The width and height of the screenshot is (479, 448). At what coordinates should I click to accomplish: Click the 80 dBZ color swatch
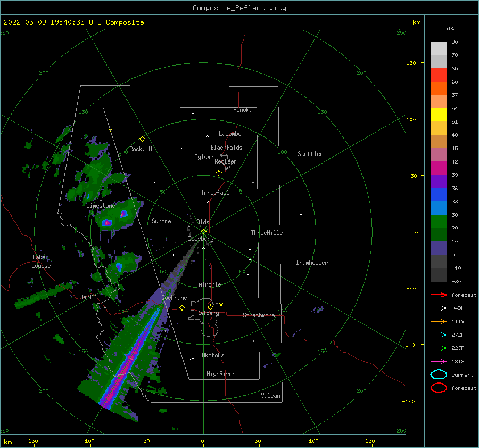tap(439, 48)
